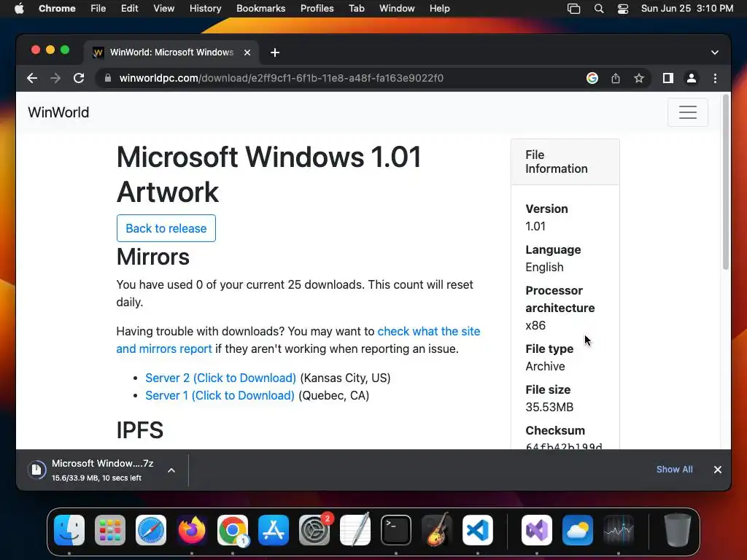747x560 pixels.
Task: Launch GarageBand from the Dock
Action: point(437,530)
